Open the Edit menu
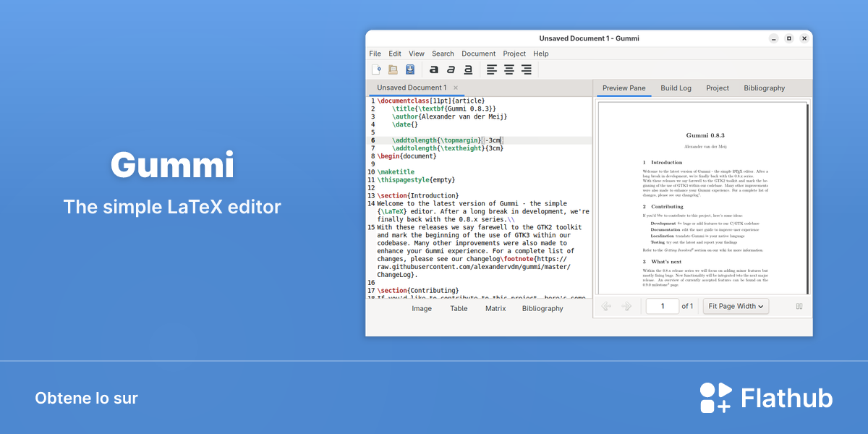The image size is (868, 434). point(395,54)
